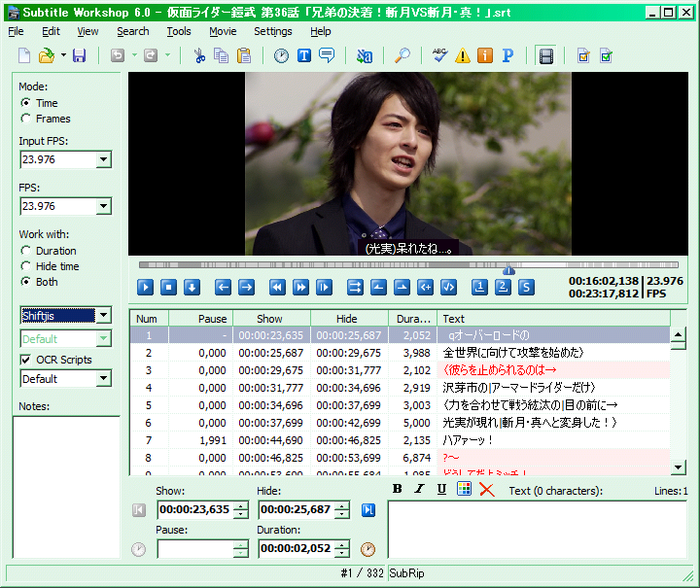The height and width of the screenshot is (588, 700).
Task: Click the marker 1 sync point button
Action: (x=480, y=288)
